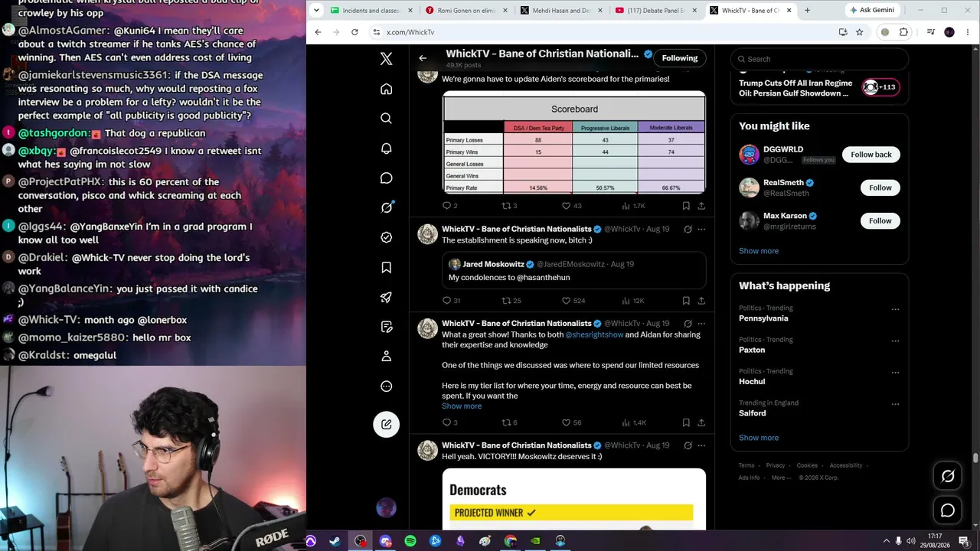Switch to '(117) Debate Panel' YouTube tab
This screenshot has width=980, height=551.
pyautogui.click(x=655, y=11)
